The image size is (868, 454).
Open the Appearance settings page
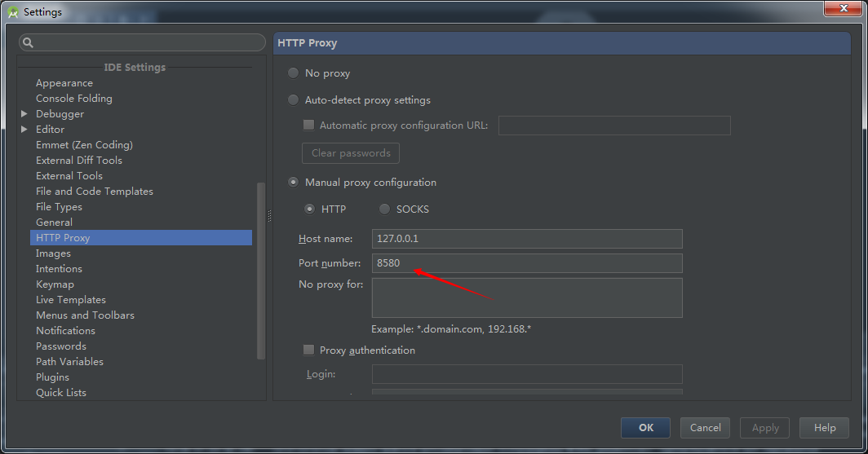tap(64, 83)
